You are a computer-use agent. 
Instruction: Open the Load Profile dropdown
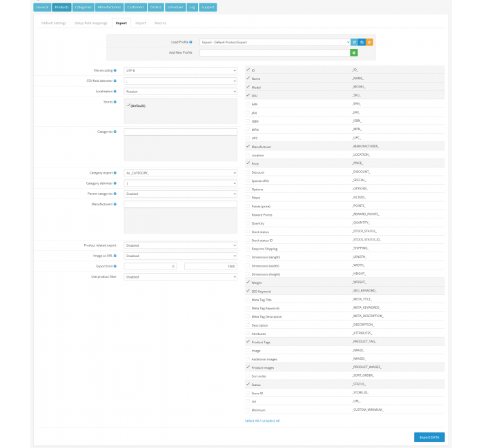click(x=275, y=42)
